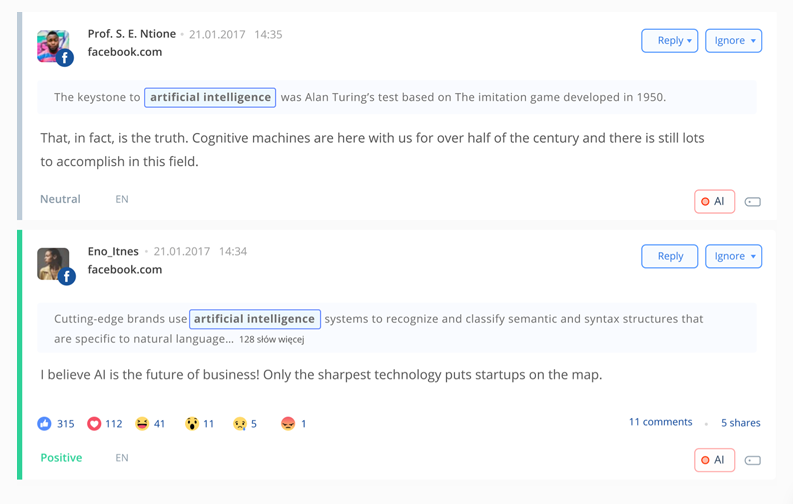Click the angry reaction emoji

(288, 423)
